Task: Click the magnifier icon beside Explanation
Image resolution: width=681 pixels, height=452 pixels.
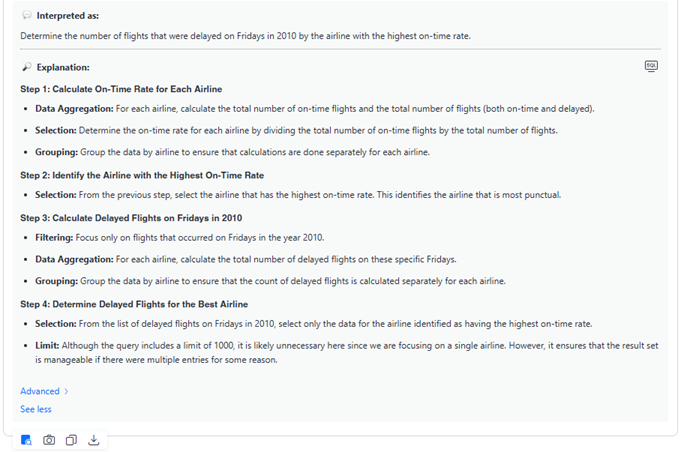Action: (x=26, y=67)
